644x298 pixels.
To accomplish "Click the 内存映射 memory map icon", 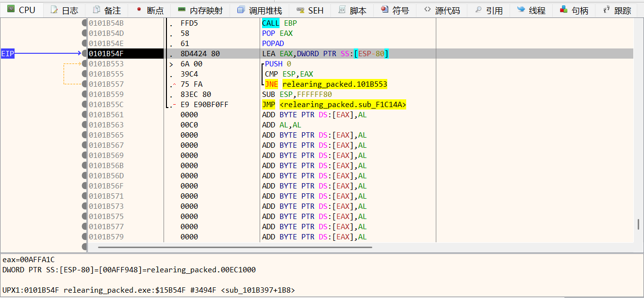I will 182,10.
